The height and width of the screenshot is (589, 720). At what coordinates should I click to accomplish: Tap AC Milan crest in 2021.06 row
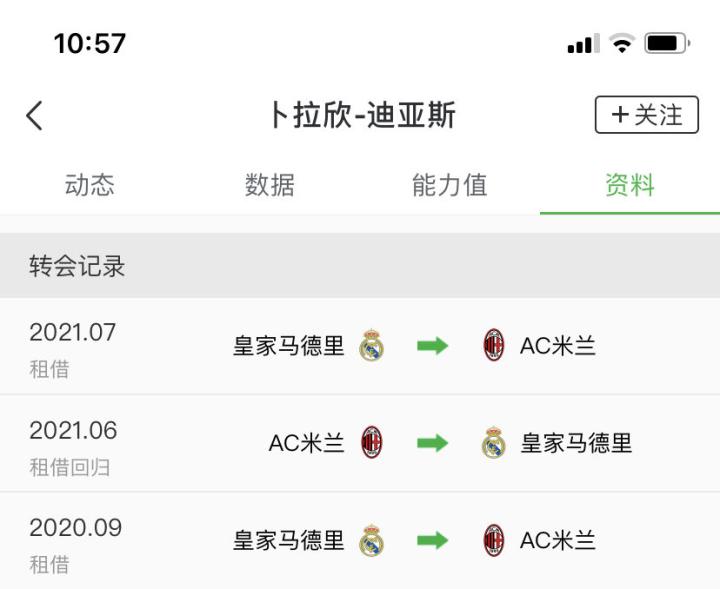point(372,443)
